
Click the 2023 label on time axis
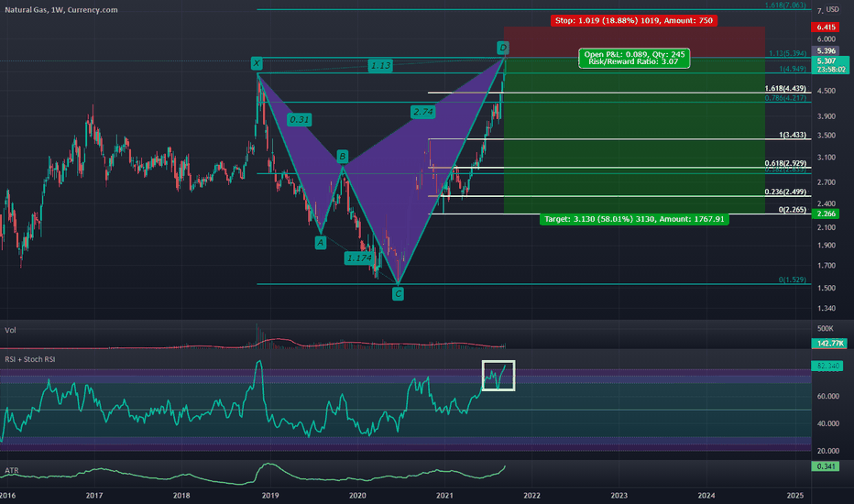(x=619, y=496)
